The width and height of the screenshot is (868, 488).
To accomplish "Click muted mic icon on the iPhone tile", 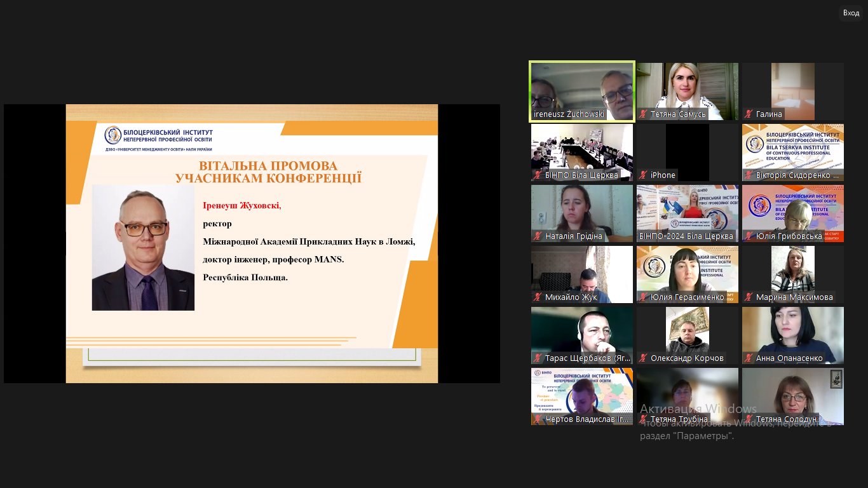I will (644, 175).
